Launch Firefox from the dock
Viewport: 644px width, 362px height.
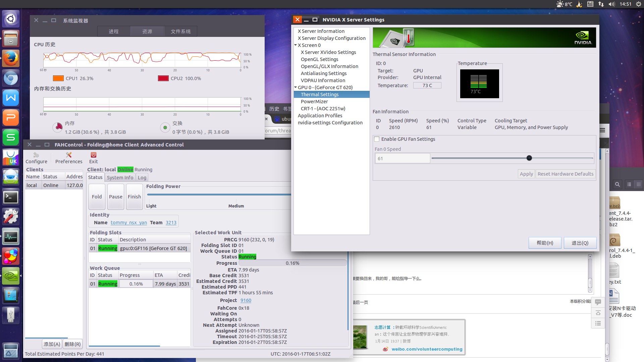click(11, 58)
